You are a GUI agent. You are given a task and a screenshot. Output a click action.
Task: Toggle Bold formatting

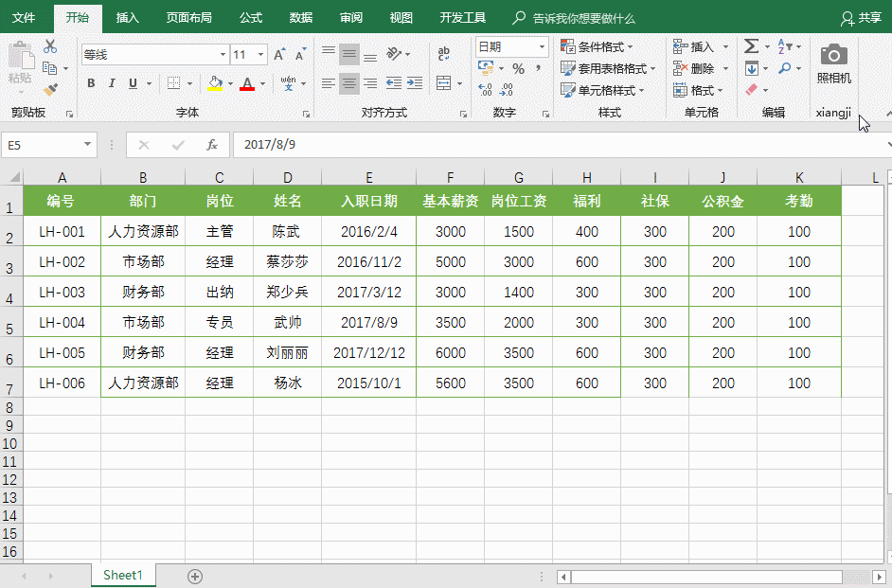91,83
